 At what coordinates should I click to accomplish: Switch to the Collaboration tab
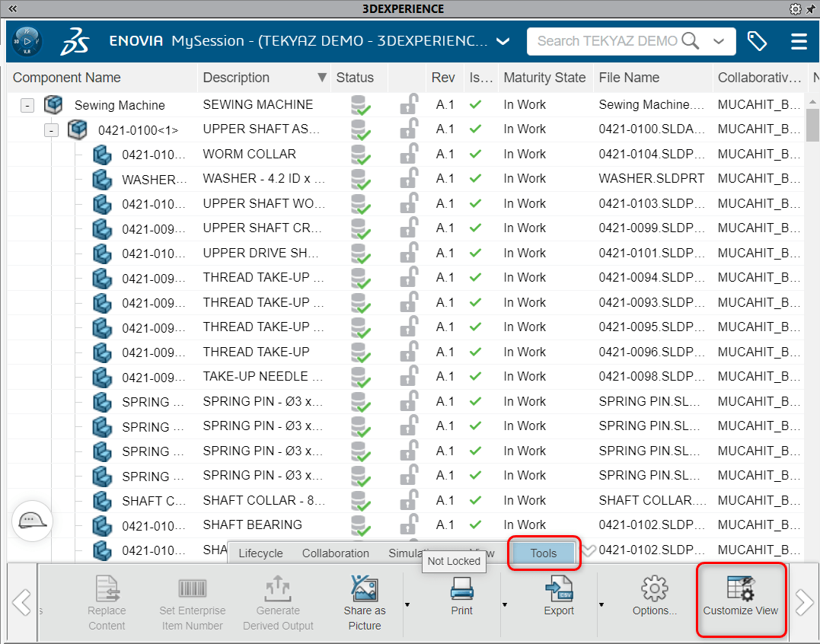(x=336, y=553)
